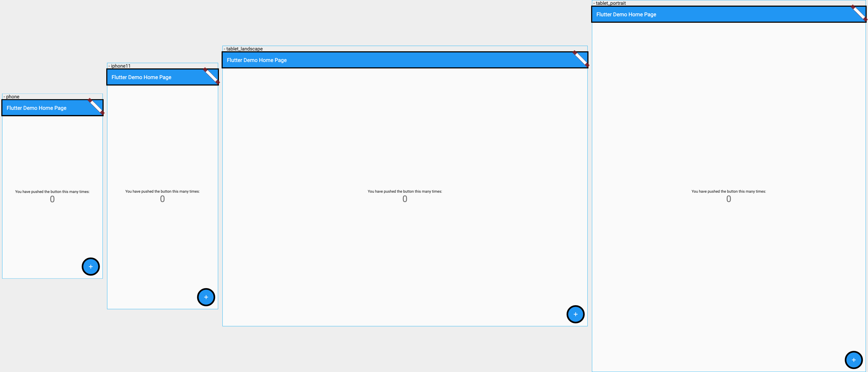Click the iphone11 app bar title text
Viewport: 868px width, 372px height.
[141, 77]
